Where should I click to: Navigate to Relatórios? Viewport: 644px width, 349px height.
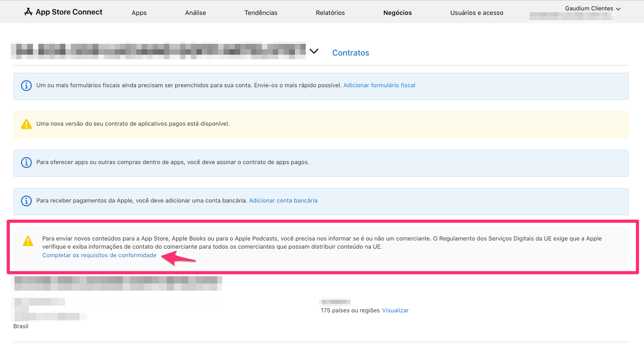pos(330,13)
